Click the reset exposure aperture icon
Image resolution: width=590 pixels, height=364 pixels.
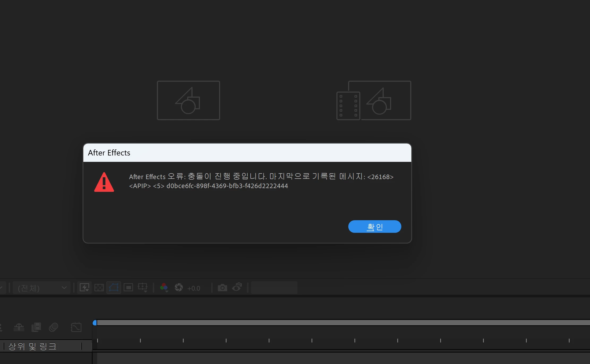(179, 288)
